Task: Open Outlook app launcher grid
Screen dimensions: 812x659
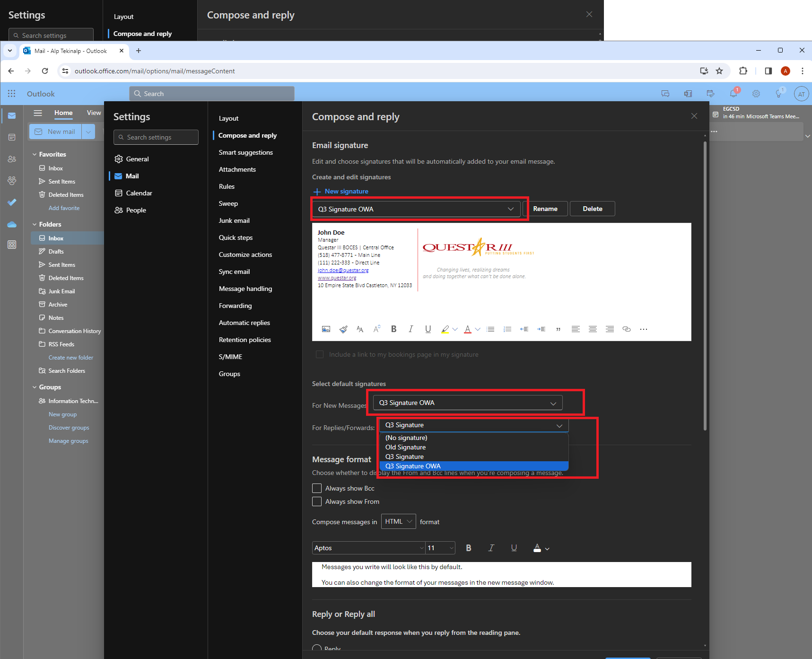Action: (12, 94)
